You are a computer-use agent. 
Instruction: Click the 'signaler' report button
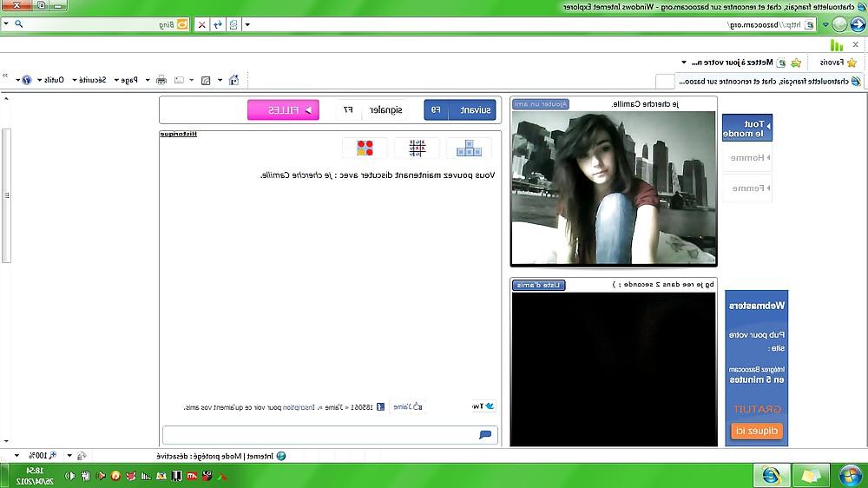click(x=372, y=110)
